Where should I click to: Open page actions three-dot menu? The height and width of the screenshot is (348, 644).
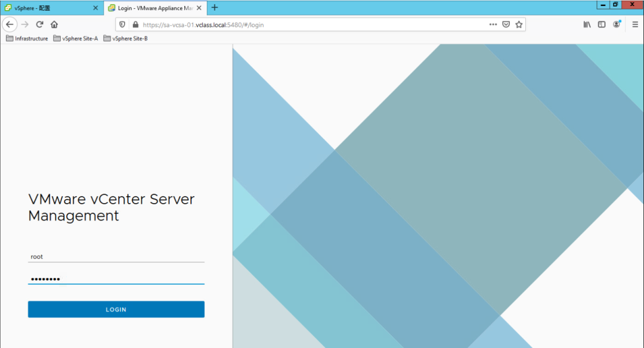point(493,24)
